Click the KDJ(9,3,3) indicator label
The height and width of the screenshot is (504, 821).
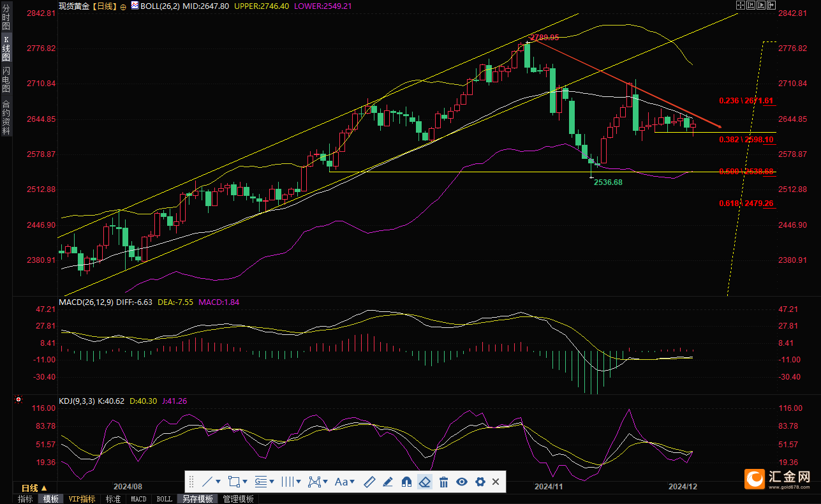click(x=77, y=401)
